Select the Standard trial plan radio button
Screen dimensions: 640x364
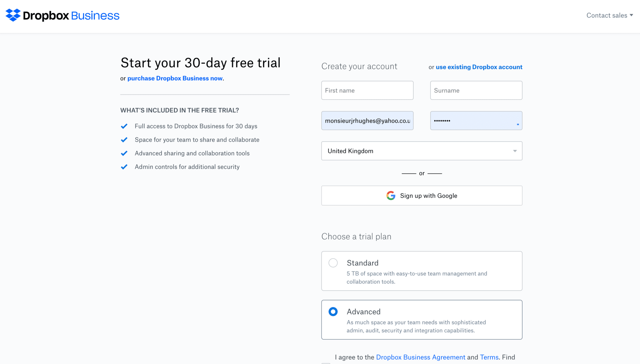(333, 263)
